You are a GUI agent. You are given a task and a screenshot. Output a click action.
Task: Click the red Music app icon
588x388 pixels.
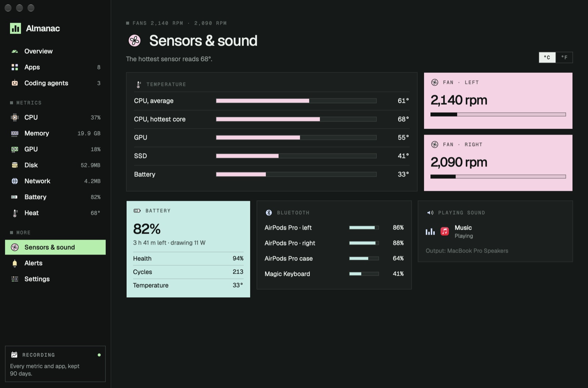445,231
